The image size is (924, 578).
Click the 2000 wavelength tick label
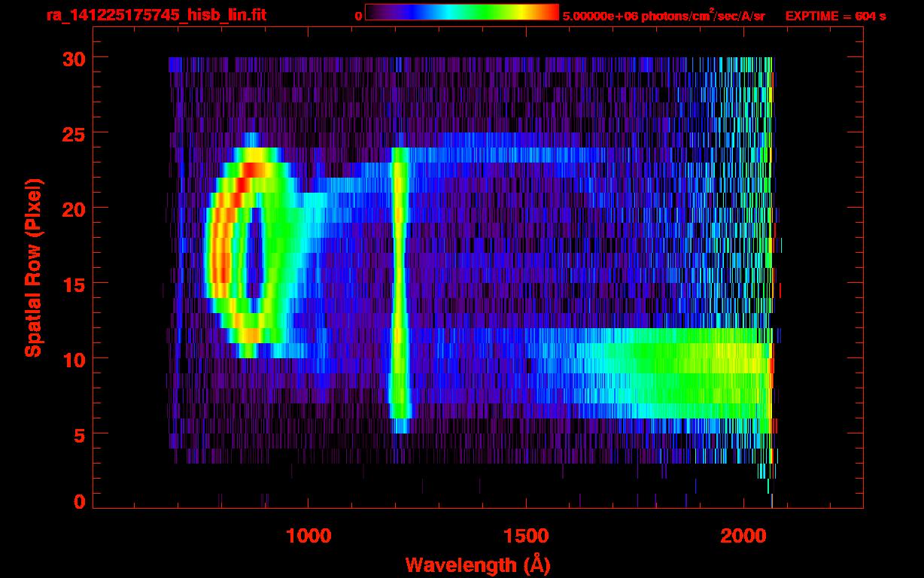tap(743, 535)
